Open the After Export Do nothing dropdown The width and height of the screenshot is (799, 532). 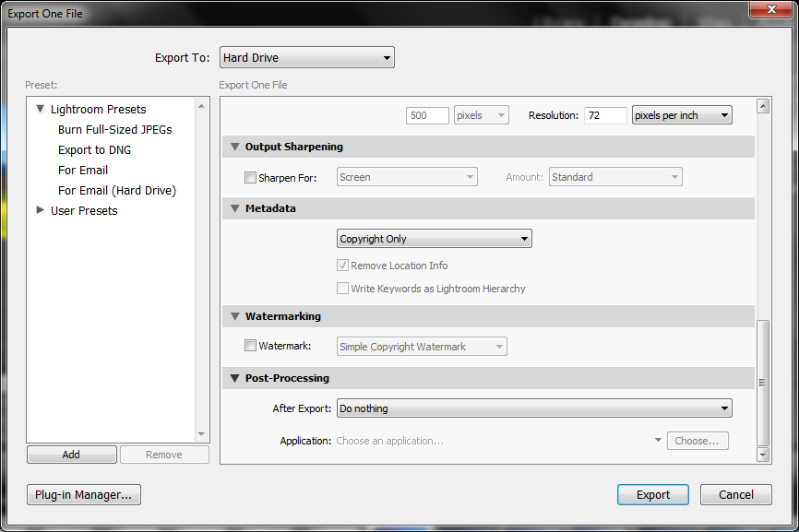(534, 408)
